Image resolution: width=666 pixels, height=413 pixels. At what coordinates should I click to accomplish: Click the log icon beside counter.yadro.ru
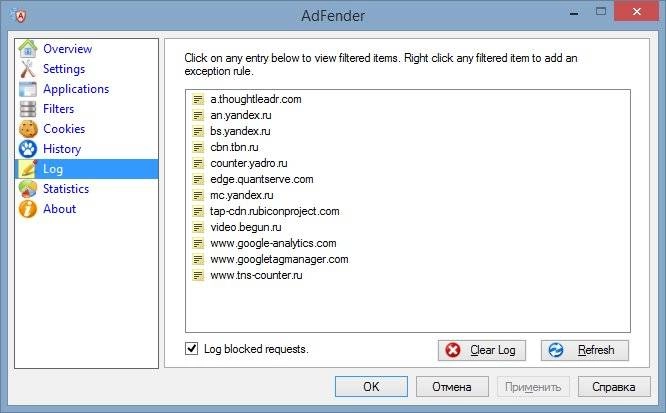pyautogui.click(x=198, y=163)
